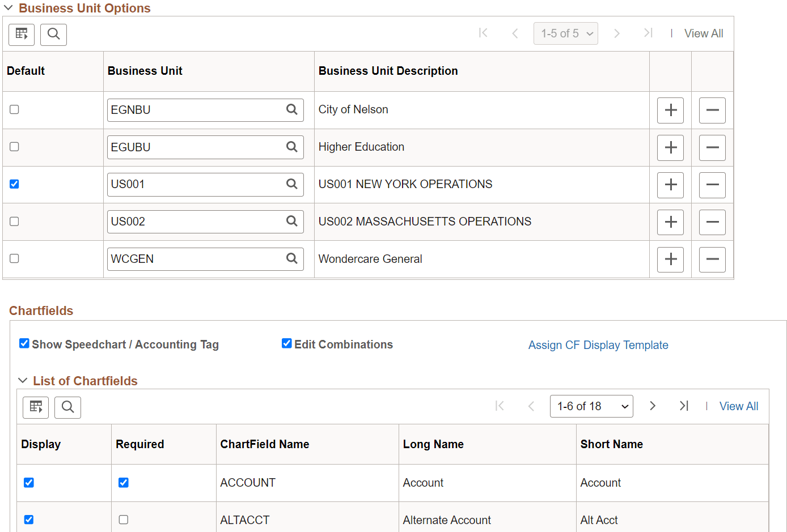Click the next page arrow in List of Chartfields
The image size is (787, 532).
coord(653,406)
